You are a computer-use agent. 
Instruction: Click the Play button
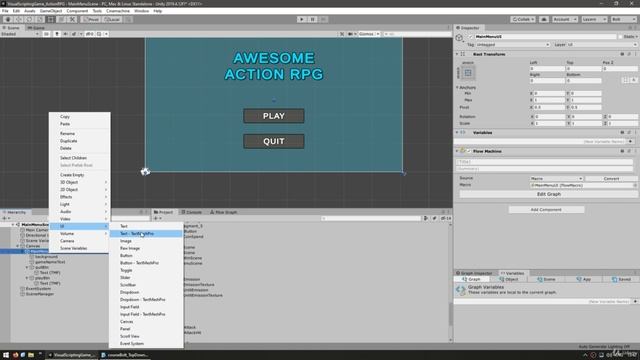pyautogui.click(x=302, y=19)
